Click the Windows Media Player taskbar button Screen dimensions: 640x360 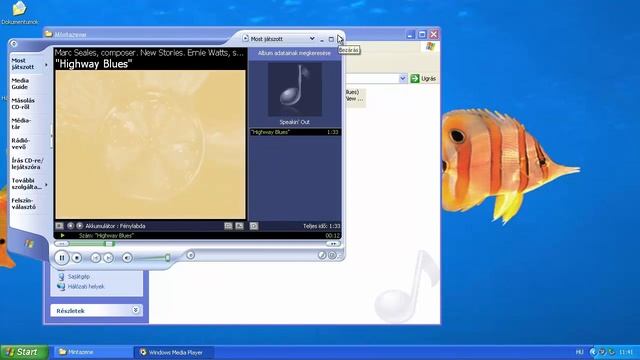pos(173,352)
